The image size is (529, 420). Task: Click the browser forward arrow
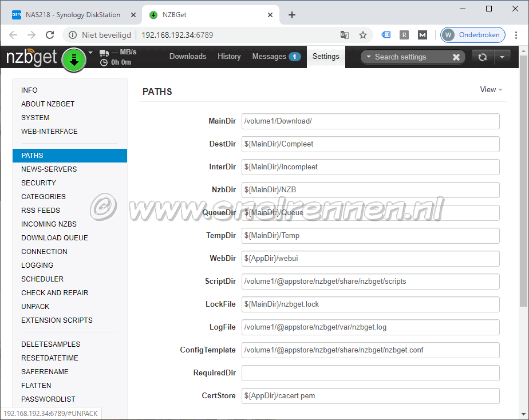pyautogui.click(x=31, y=35)
